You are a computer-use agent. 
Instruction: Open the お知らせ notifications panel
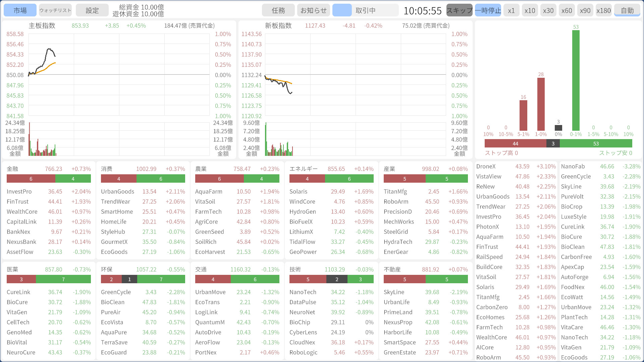coord(313,10)
